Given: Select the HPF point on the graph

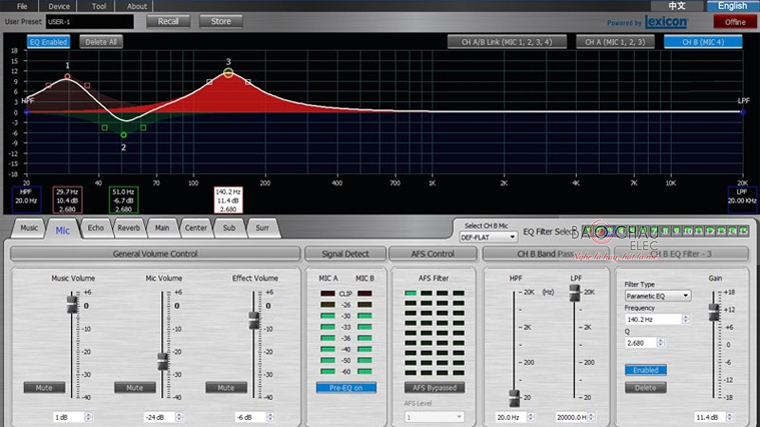Looking at the screenshot, I should click(x=27, y=112).
